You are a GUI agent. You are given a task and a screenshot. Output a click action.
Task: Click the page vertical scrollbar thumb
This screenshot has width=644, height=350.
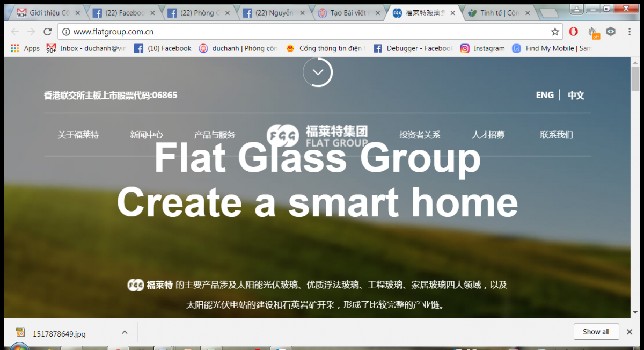[635, 79]
